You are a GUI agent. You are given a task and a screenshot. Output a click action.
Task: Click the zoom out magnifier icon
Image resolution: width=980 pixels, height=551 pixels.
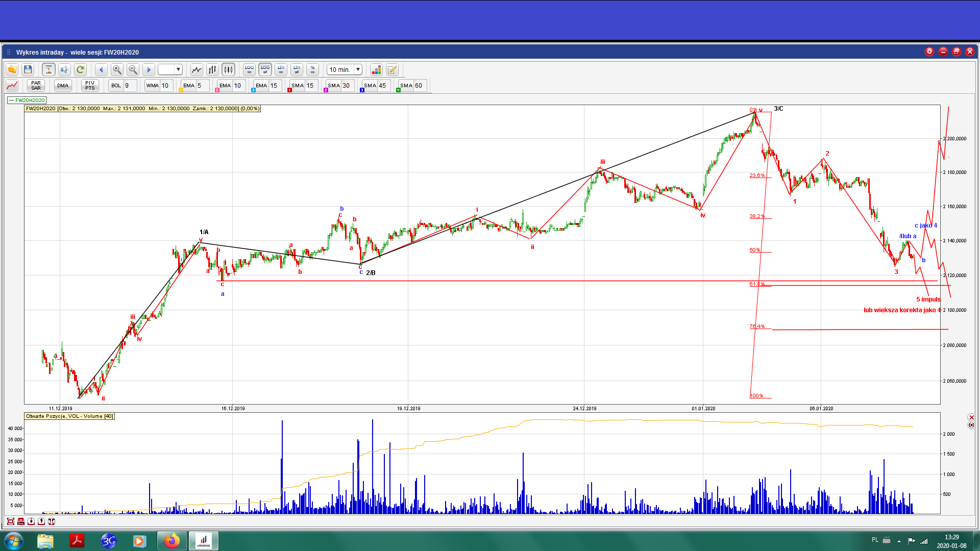click(x=133, y=69)
